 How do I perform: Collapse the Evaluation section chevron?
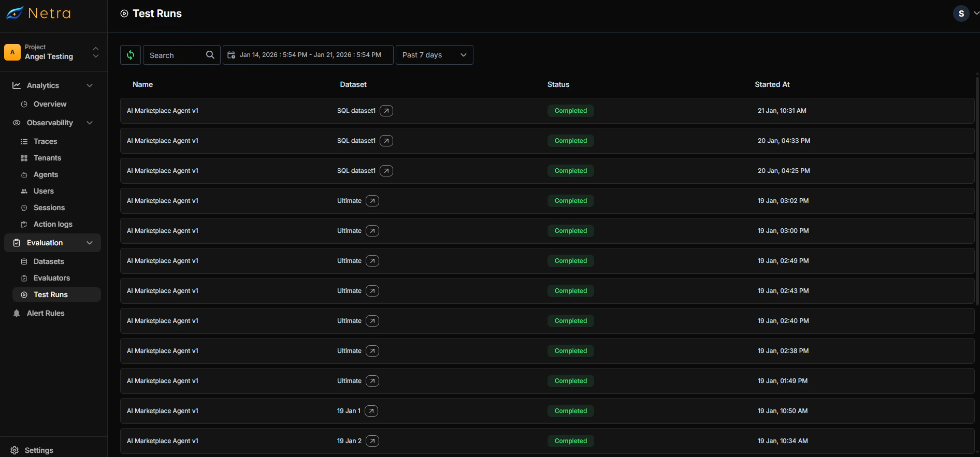point(90,243)
